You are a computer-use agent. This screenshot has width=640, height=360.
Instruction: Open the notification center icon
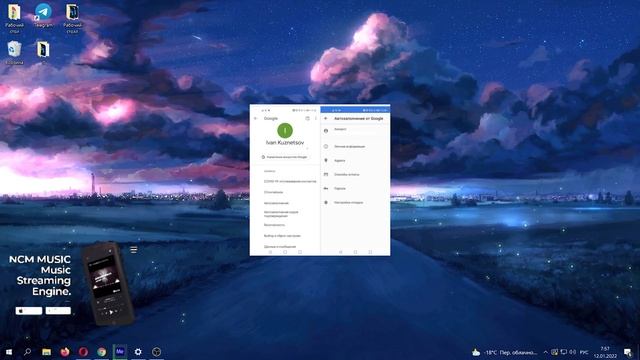[x=628, y=352]
